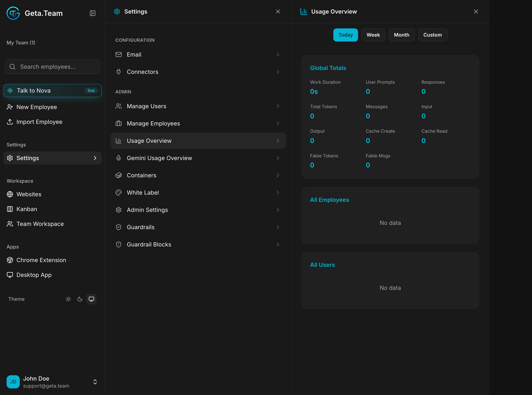
Task: Click the Usage Overview panel header chart icon
Action: pyautogui.click(x=304, y=12)
